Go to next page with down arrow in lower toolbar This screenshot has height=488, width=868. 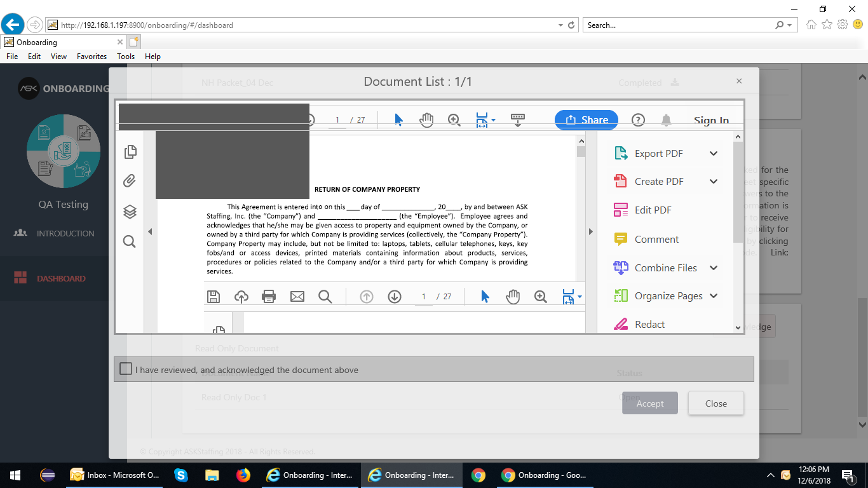[x=395, y=297]
